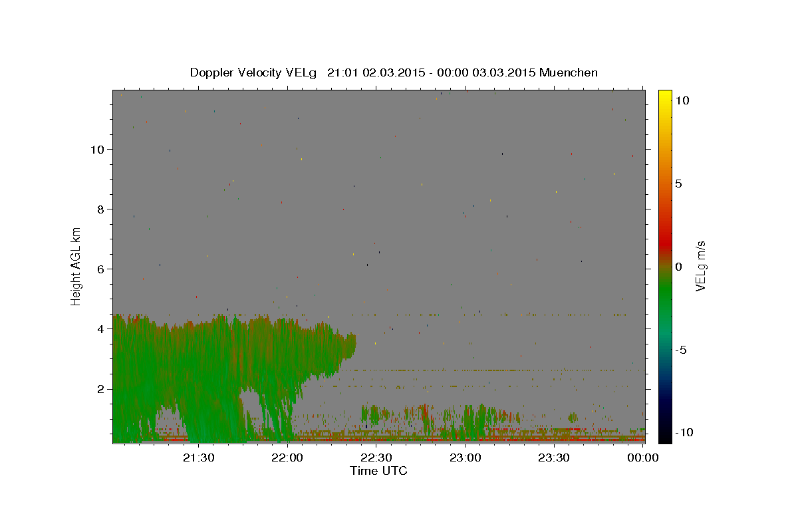798x532 pixels.
Task: Click the colorbar value 5
Action: coord(678,183)
